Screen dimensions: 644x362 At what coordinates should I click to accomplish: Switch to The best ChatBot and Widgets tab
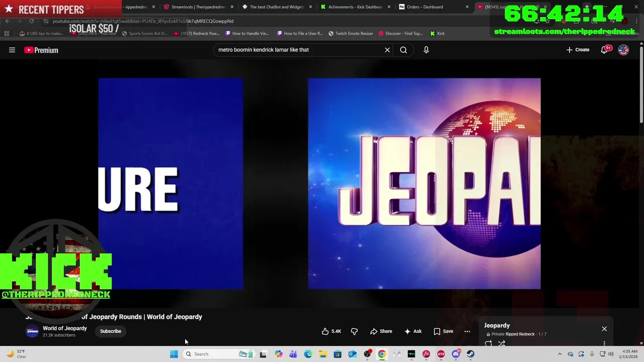point(277,7)
